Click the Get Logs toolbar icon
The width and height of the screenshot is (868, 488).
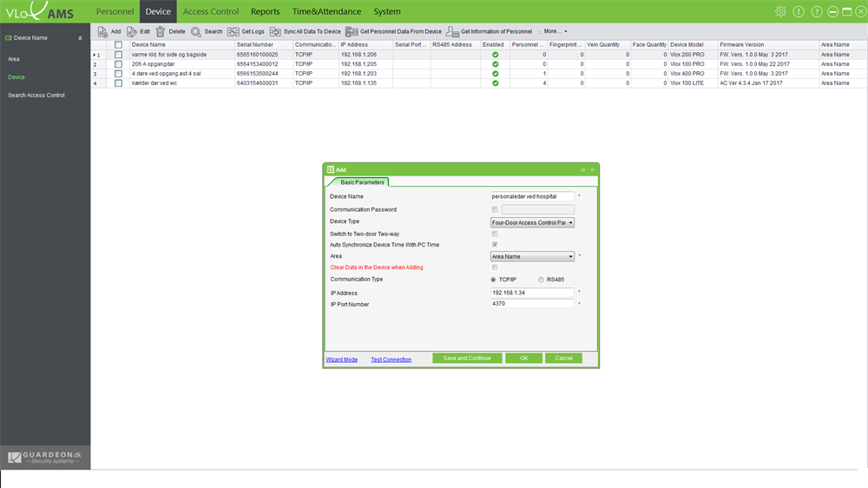coord(233,31)
